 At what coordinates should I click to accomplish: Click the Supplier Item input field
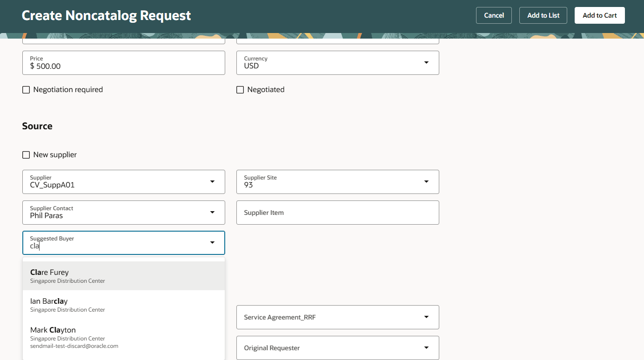coord(337,212)
